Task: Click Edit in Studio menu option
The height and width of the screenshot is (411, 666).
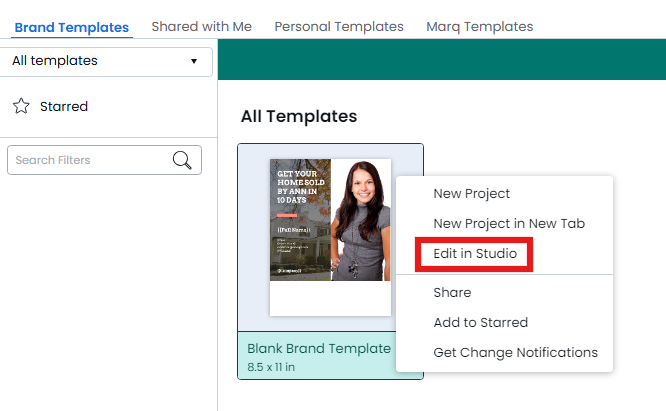Action: (475, 254)
